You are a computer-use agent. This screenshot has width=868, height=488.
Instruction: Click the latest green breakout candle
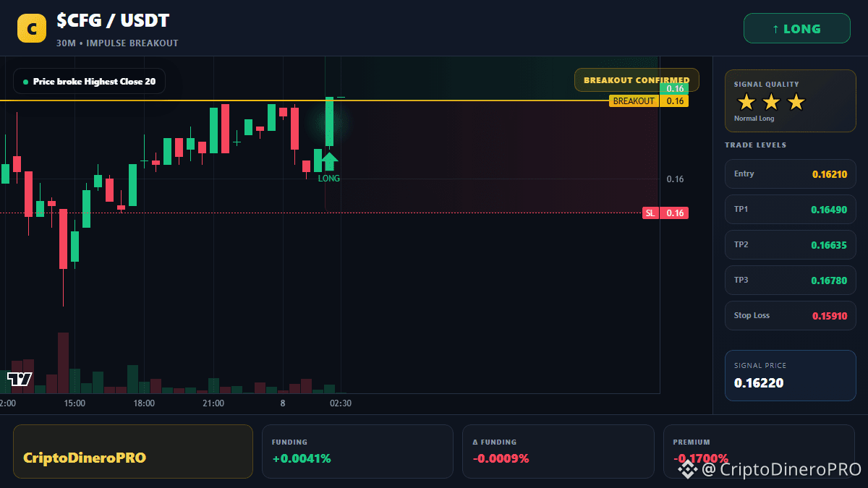(329, 122)
